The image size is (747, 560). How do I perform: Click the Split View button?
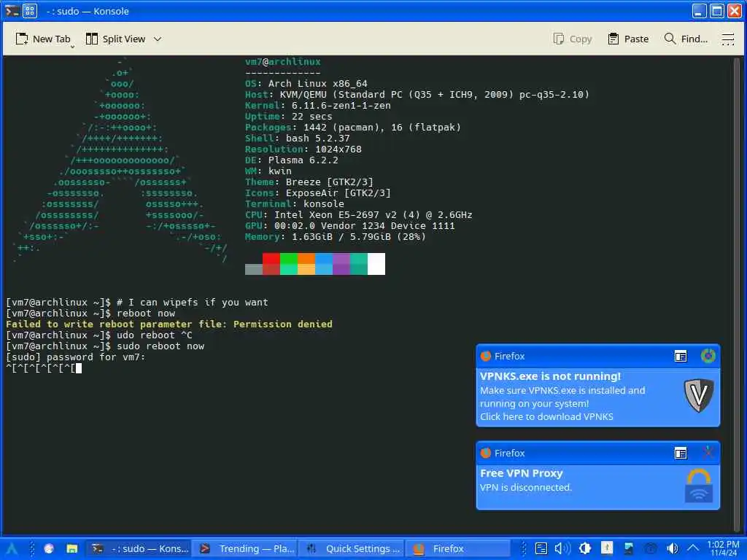click(x=115, y=39)
